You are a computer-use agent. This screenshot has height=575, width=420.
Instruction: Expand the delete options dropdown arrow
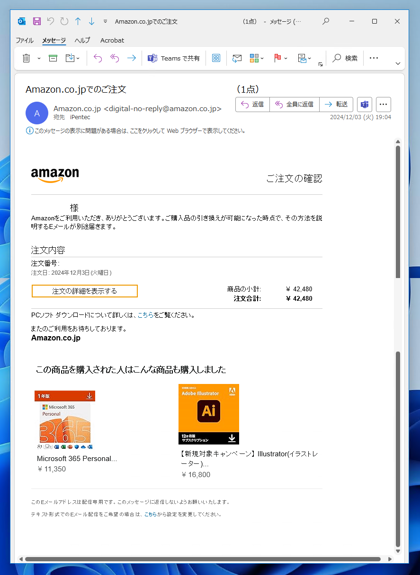coord(39,58)
